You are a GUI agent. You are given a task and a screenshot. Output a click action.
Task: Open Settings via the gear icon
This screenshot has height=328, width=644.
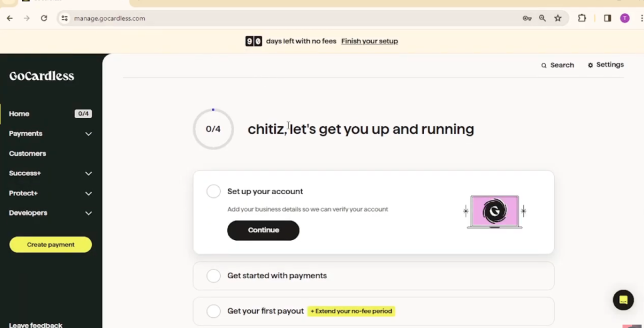[x=590, y=65]
